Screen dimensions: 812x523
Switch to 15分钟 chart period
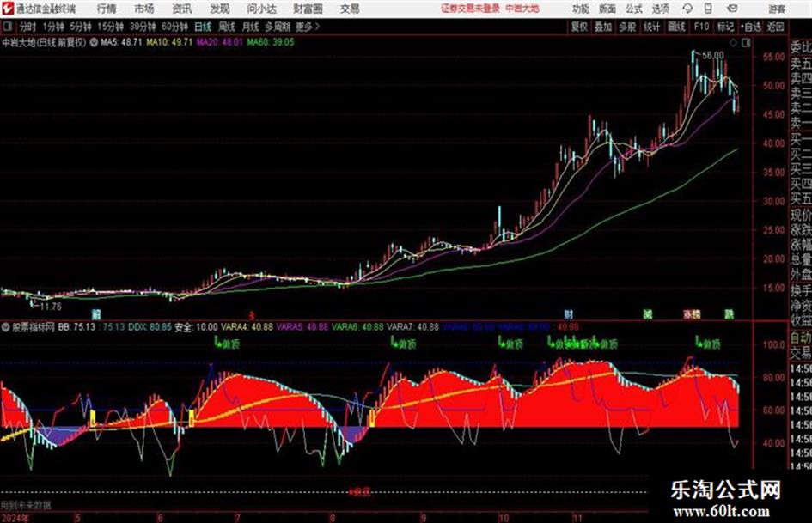point(111,27)
